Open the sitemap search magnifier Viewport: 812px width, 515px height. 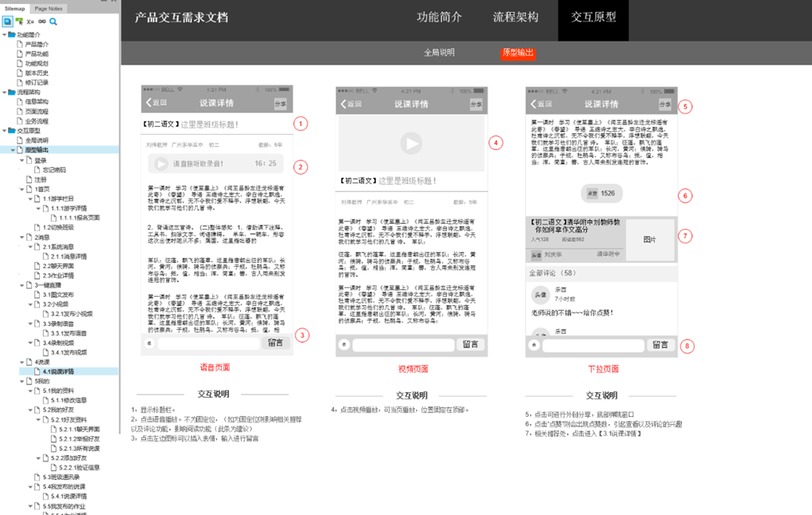pyautogui.click(x=53, y=22)
